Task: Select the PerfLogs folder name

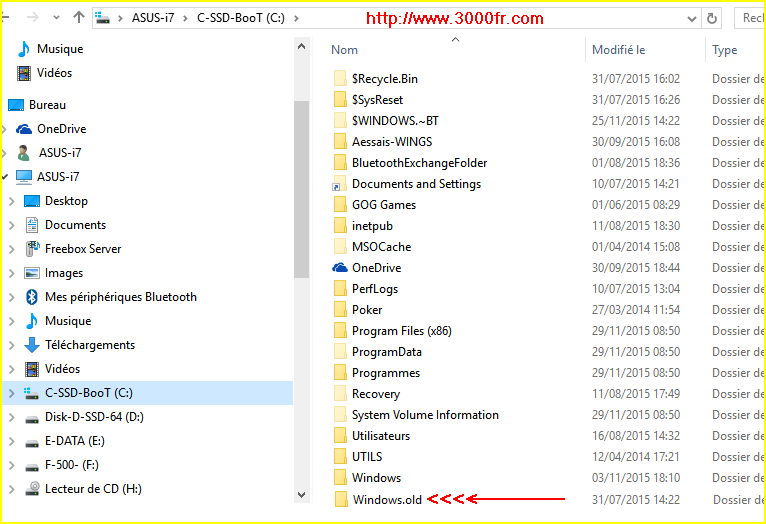Action: (x=375, y=289)
